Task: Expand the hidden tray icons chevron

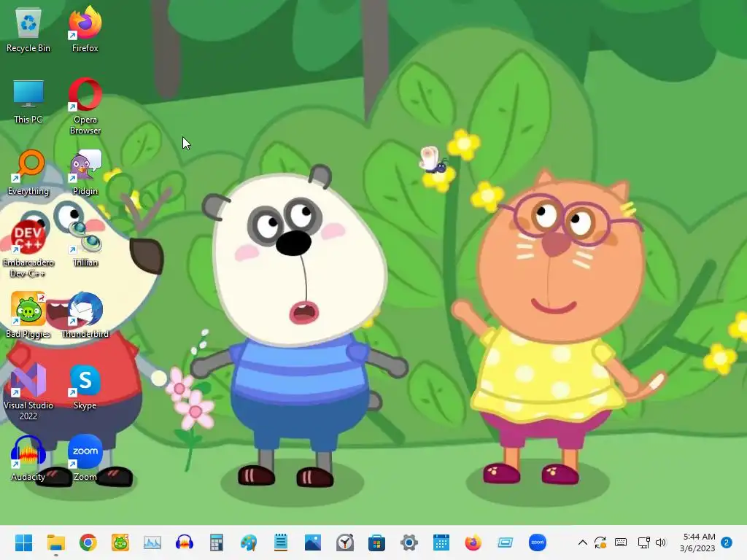Action: (x=583, y=542)
